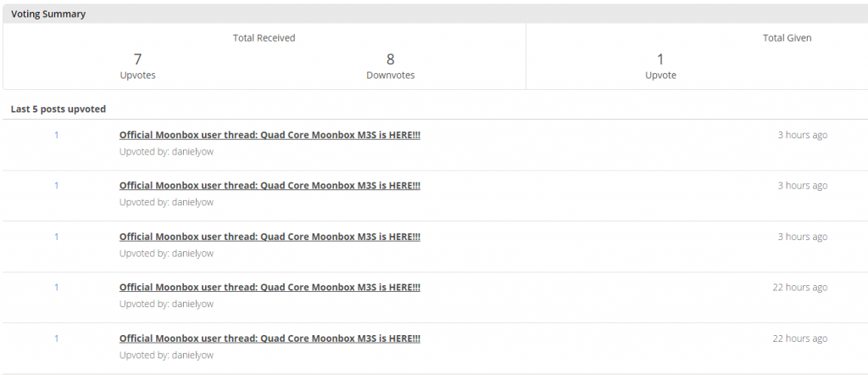Screen dimensions: 868x375
Task: Click the 7 Upvotes received count
Action: click(137, 59)
